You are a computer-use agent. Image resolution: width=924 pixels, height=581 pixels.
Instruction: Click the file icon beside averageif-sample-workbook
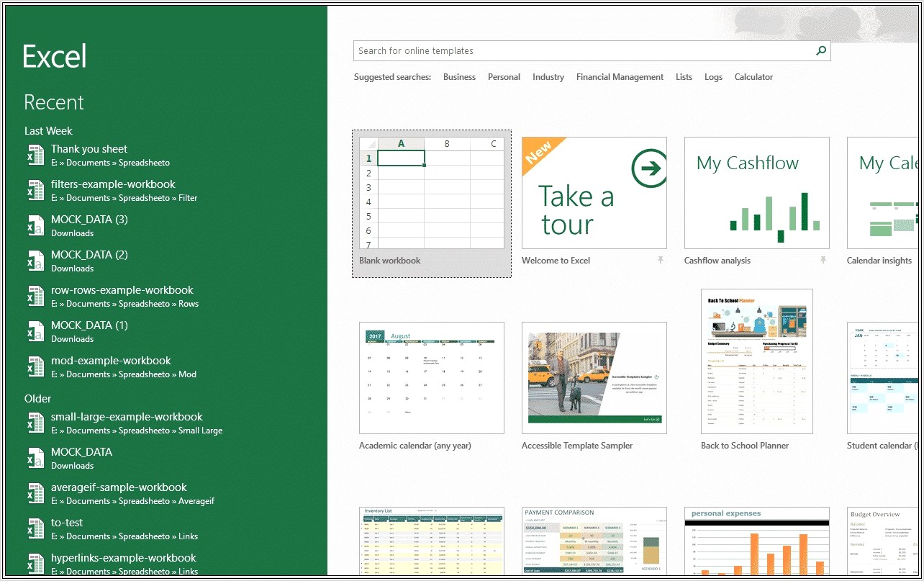coord(35,493)
